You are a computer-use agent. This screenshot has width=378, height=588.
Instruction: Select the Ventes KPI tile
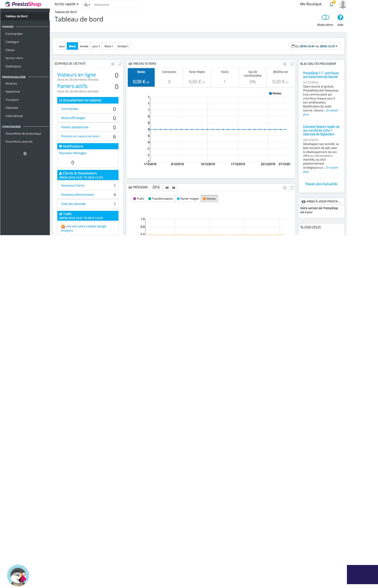(x=141, y=78)
